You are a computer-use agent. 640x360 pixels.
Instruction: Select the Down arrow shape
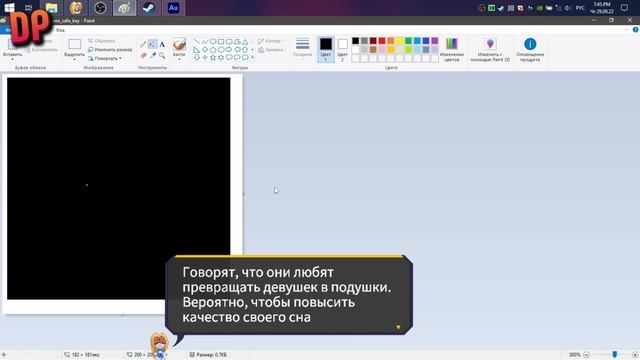(197, 58)
